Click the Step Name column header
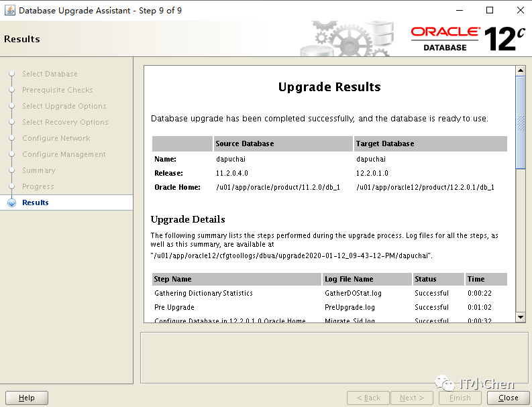This screenshot has height=407, width=532. (237, 279)
